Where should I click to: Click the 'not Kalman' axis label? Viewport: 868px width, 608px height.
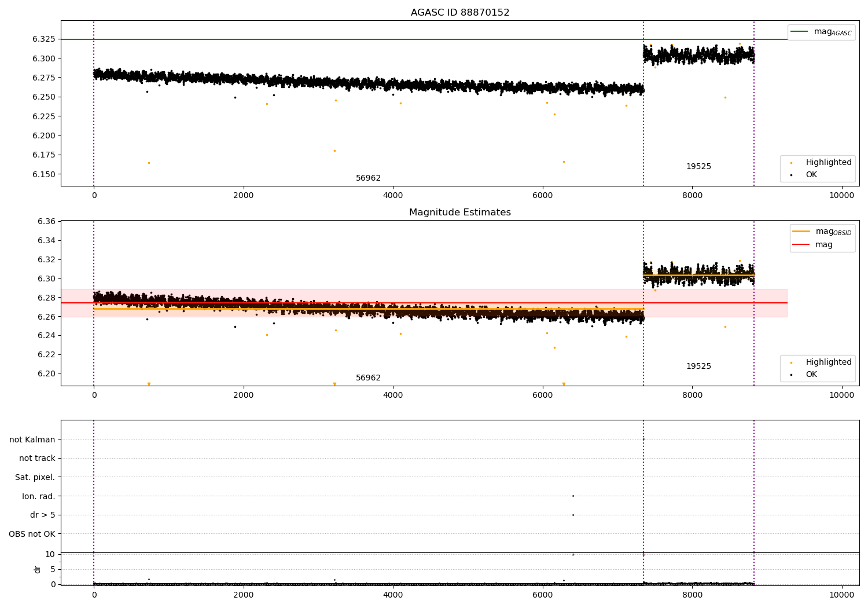tap(32, 439)
